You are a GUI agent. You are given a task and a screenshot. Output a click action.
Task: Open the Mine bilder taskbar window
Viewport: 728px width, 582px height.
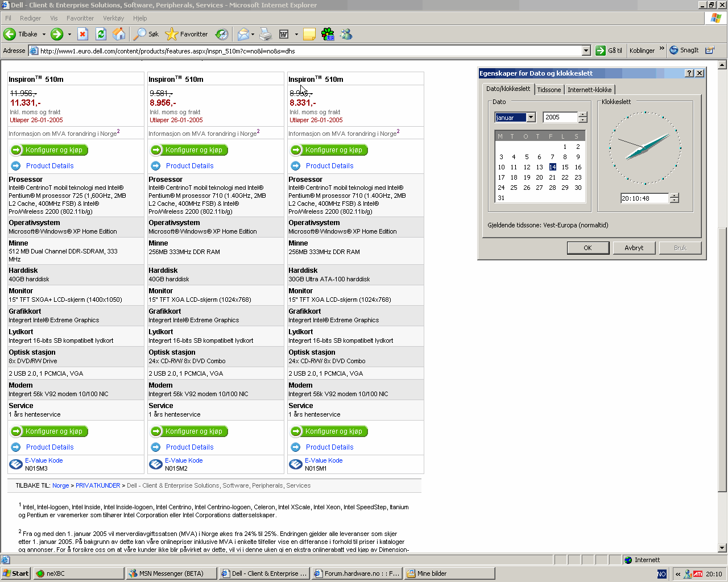pos(449,573)
